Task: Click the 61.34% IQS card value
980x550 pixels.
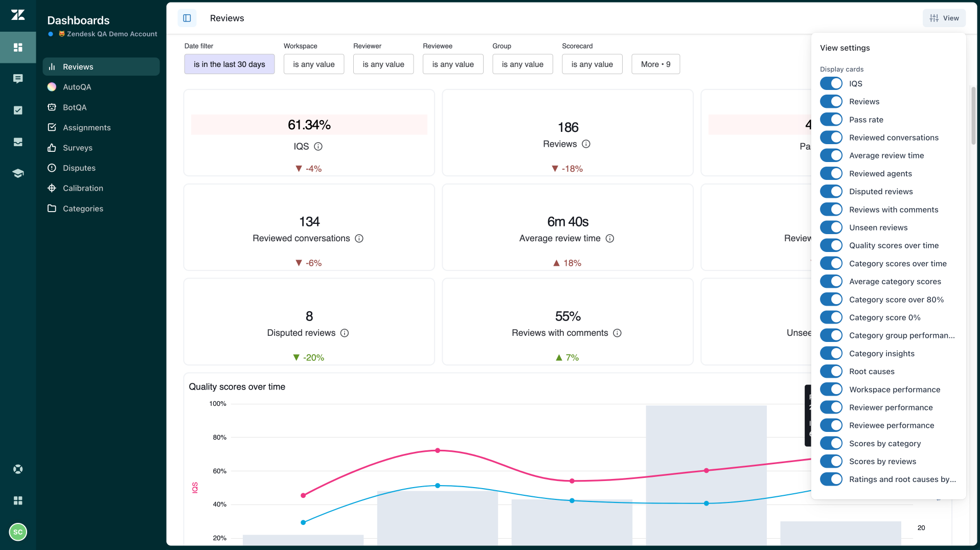Action: pyautogui.click(x=309, y=125)
